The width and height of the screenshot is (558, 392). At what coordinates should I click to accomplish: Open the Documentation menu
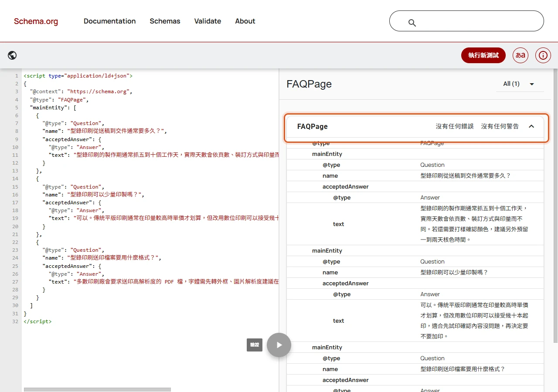pos(110,21)
